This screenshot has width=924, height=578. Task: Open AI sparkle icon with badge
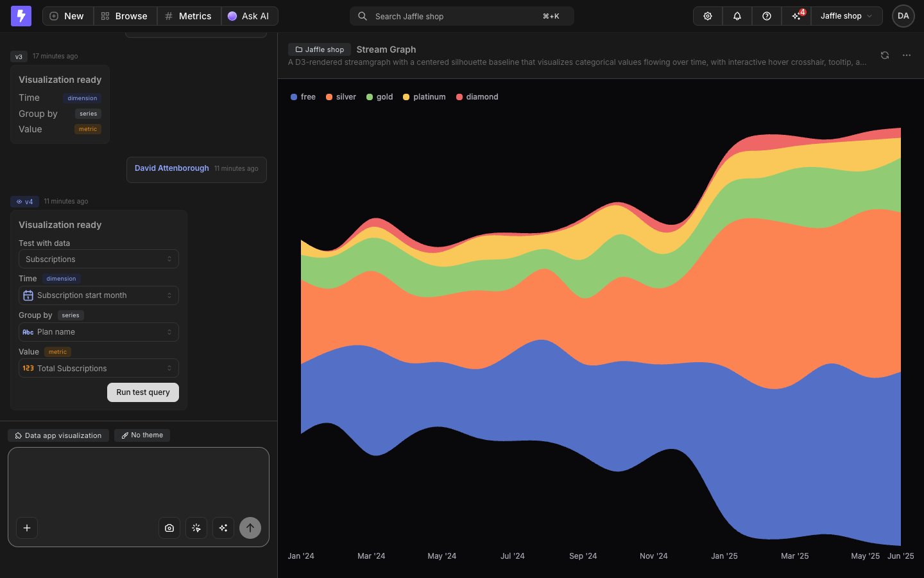(x=796, y=16)
